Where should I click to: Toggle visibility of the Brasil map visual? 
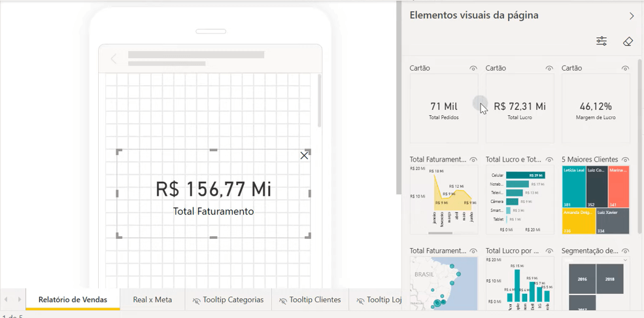point(473,251)
